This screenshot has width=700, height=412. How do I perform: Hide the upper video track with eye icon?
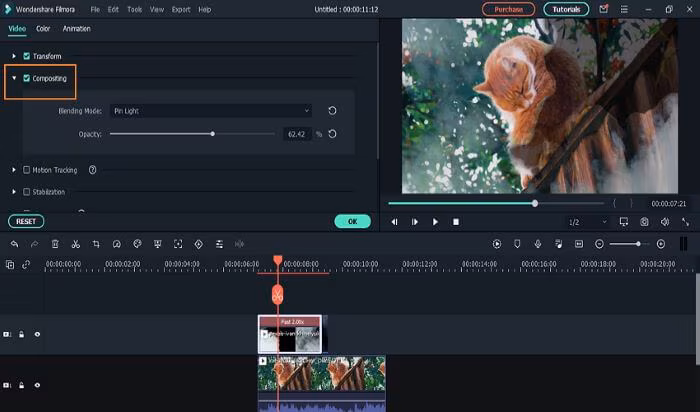[x=37, y=334]
